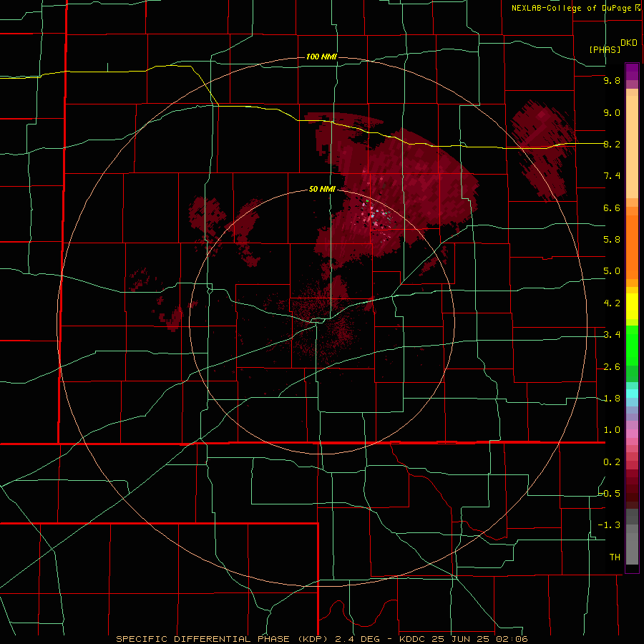This screenshot has width=644, height=644.
Task: Click the 5.8 scale label
Action: tap(612, 240)
